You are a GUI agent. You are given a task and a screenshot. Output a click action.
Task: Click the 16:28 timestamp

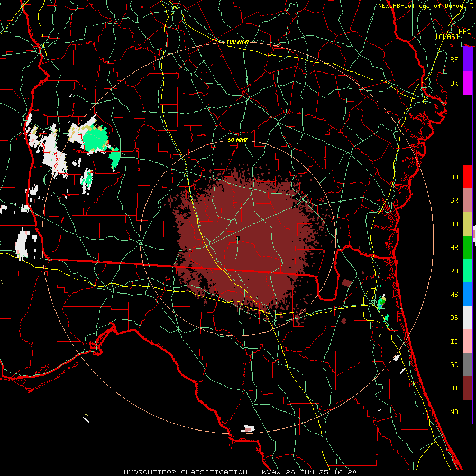click(346, 472)
